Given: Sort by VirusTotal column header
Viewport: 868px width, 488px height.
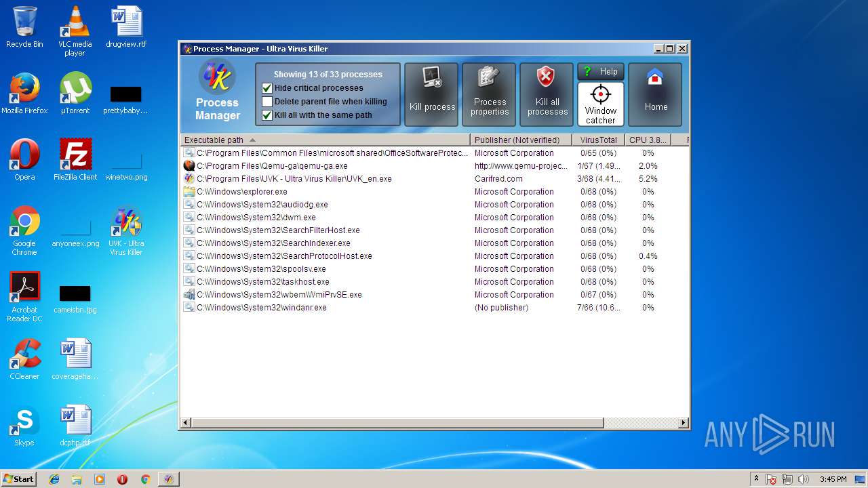Looking at the screenshot, I should point(598,140).
